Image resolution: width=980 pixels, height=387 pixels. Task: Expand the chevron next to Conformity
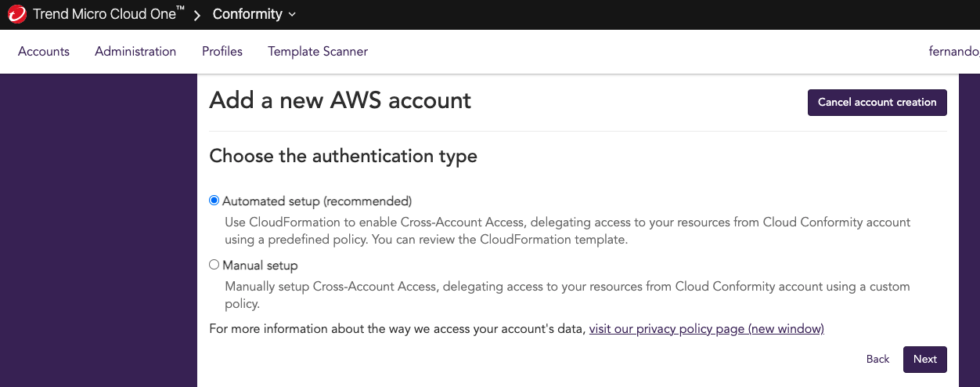(x=292, y=15)
